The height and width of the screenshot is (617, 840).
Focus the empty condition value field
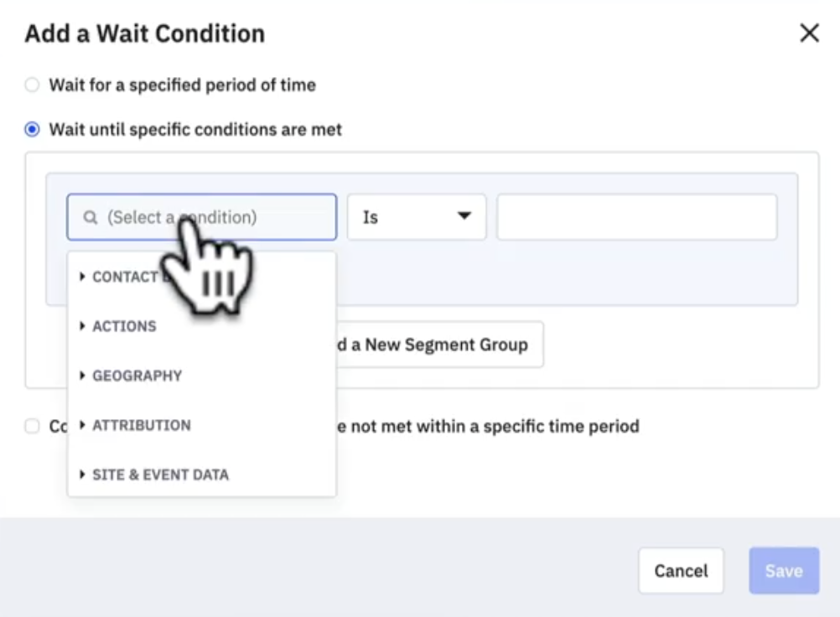[x=636, y=217]
